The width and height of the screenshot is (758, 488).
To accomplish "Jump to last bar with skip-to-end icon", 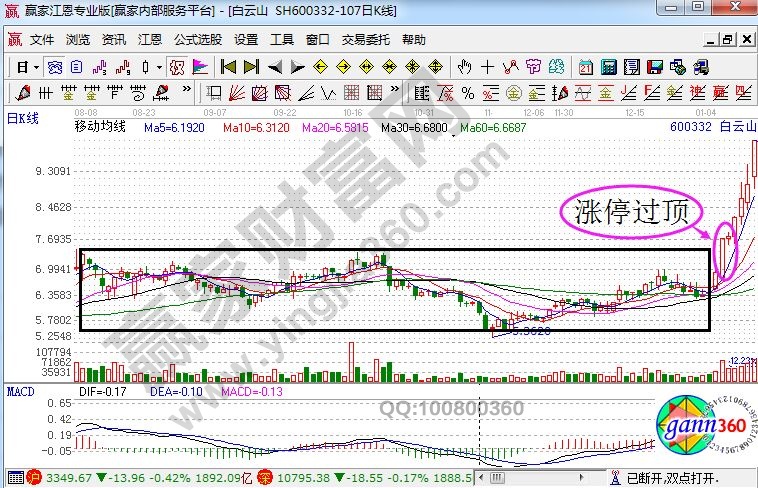I will (x=251, y=67).
